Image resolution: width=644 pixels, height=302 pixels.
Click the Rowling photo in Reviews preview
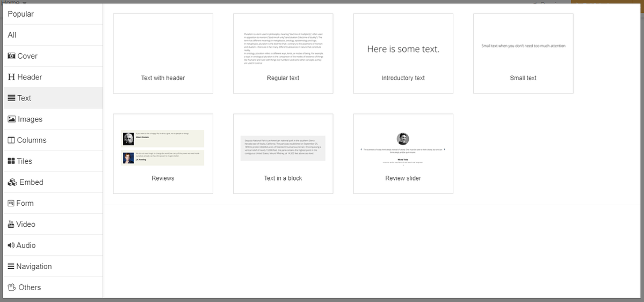pyautogui.click(x=128, y=158)
